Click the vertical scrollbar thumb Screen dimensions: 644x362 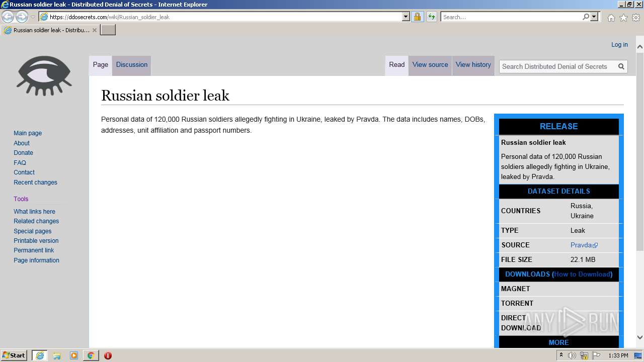pos(640,151)
